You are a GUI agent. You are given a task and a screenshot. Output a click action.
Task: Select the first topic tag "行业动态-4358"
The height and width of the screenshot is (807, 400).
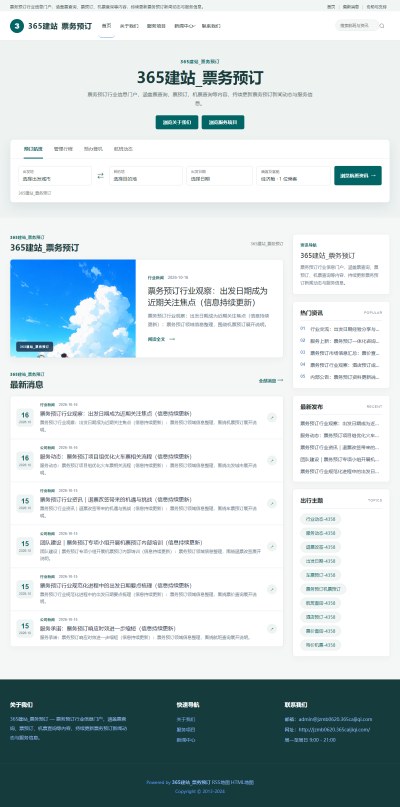[x=320, y=519]
